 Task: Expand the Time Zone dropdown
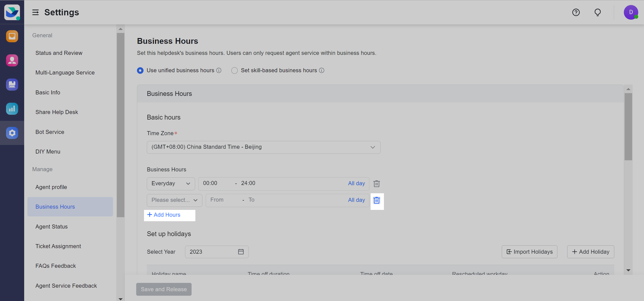tap(263, 147)
